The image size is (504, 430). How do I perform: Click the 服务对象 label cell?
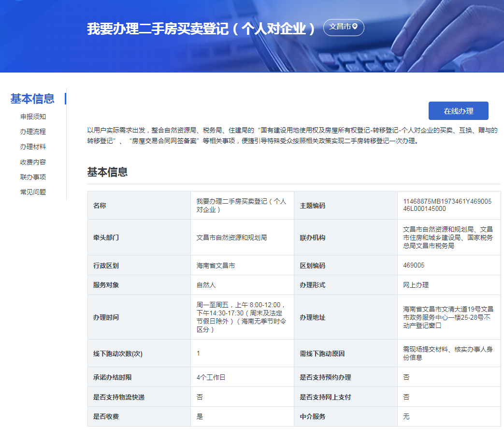coord(139,285)
